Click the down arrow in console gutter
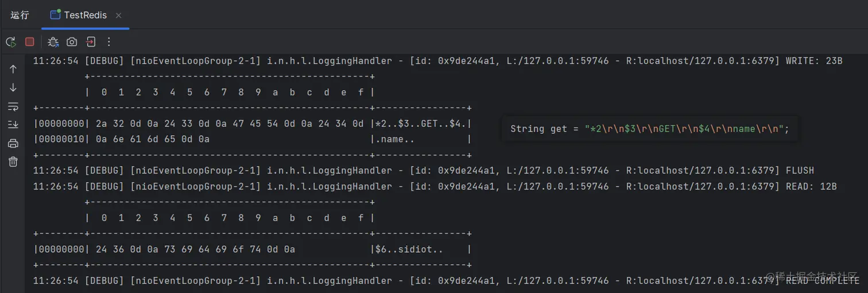This screenshot has height=293, width=868. pyautogui.click(x=13, y=88)
